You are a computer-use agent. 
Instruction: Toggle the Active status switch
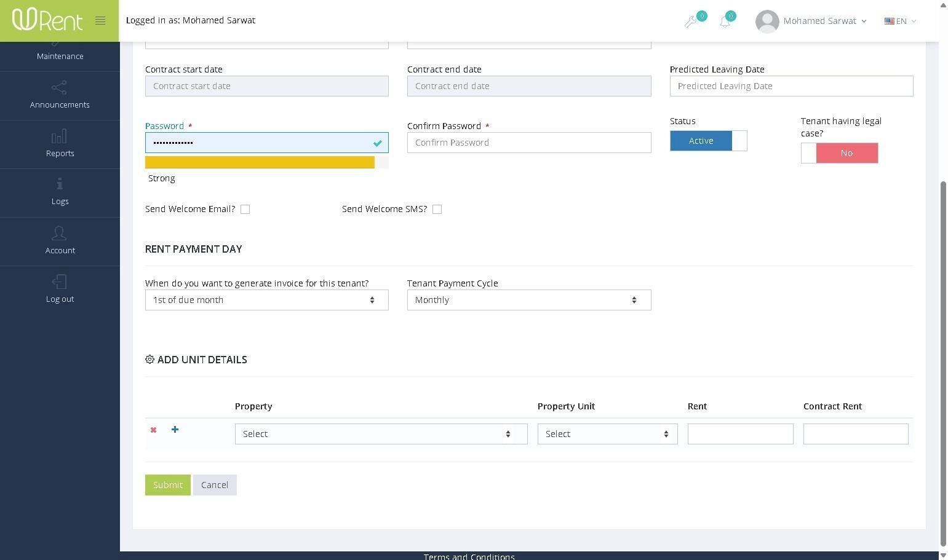[709, 141]
